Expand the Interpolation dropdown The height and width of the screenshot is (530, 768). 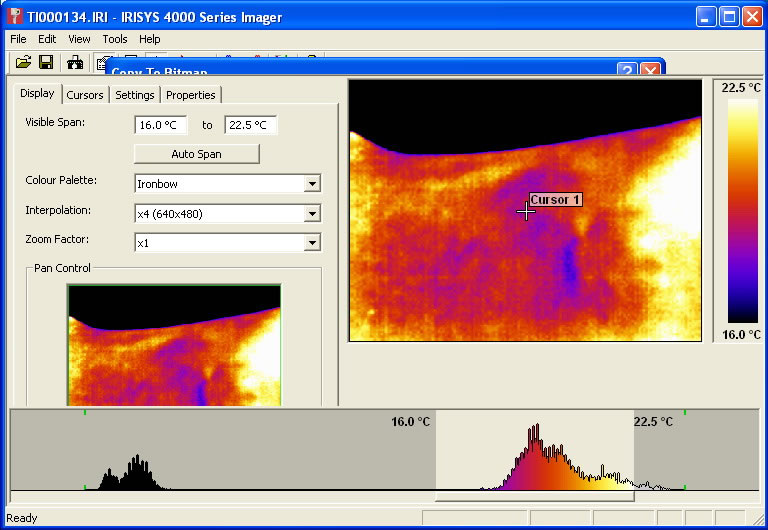pos(312,214)
